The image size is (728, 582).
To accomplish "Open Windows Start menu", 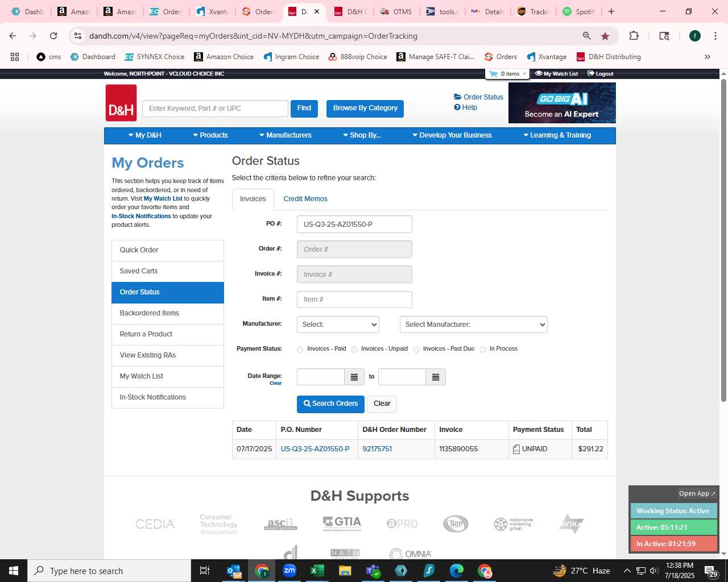I will click(14, 571).
